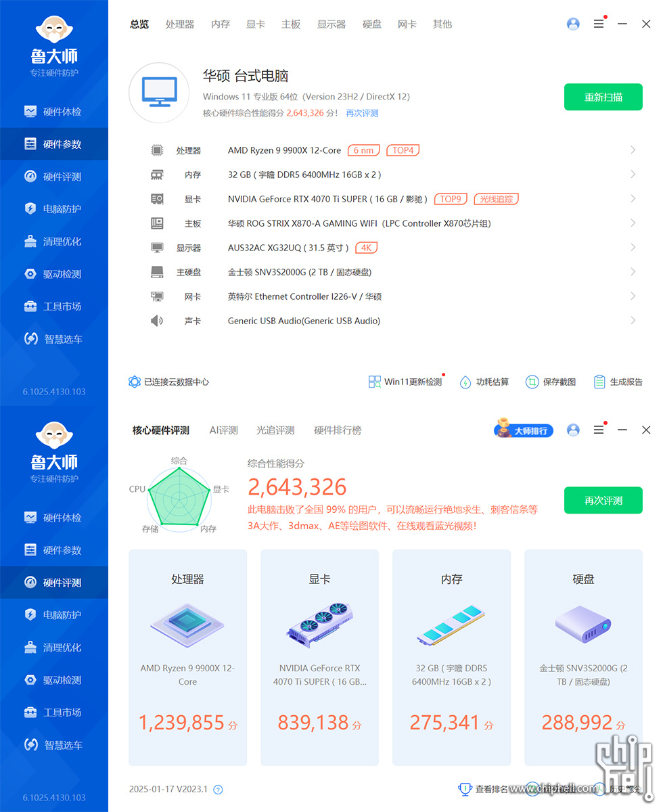Switch to the 网卡 tab next to 其他
The height and width of the screenshot is (812, 663).
407,24
